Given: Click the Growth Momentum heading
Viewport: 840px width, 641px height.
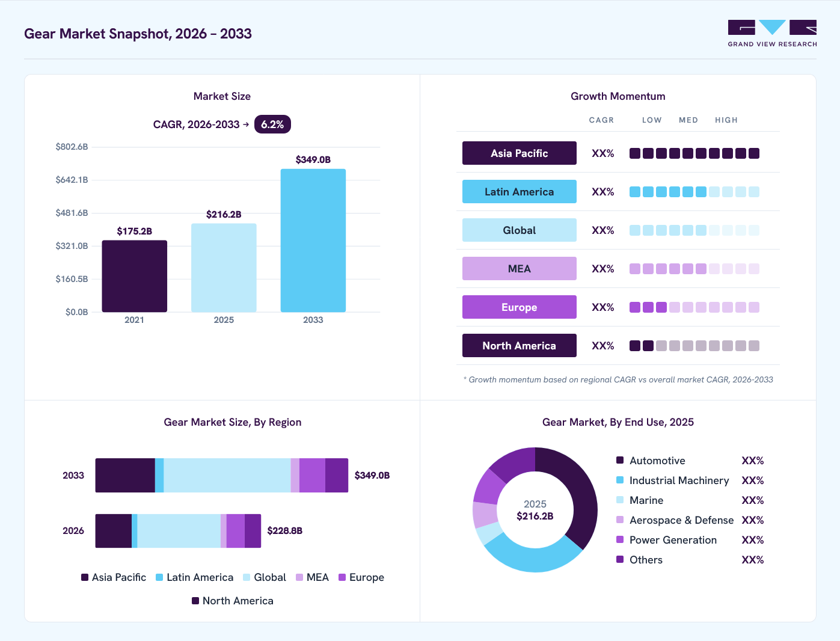Looking at the screenshot, I should [618, 96].
